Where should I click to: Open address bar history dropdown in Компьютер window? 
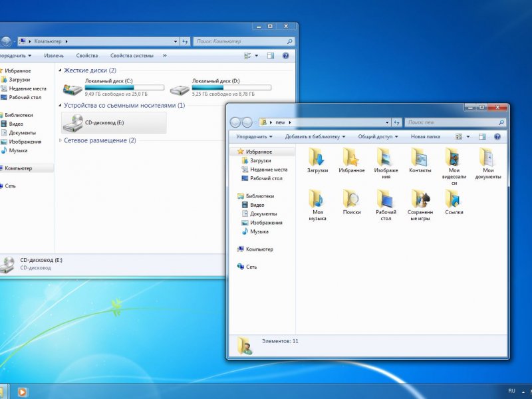coord(176,41)
